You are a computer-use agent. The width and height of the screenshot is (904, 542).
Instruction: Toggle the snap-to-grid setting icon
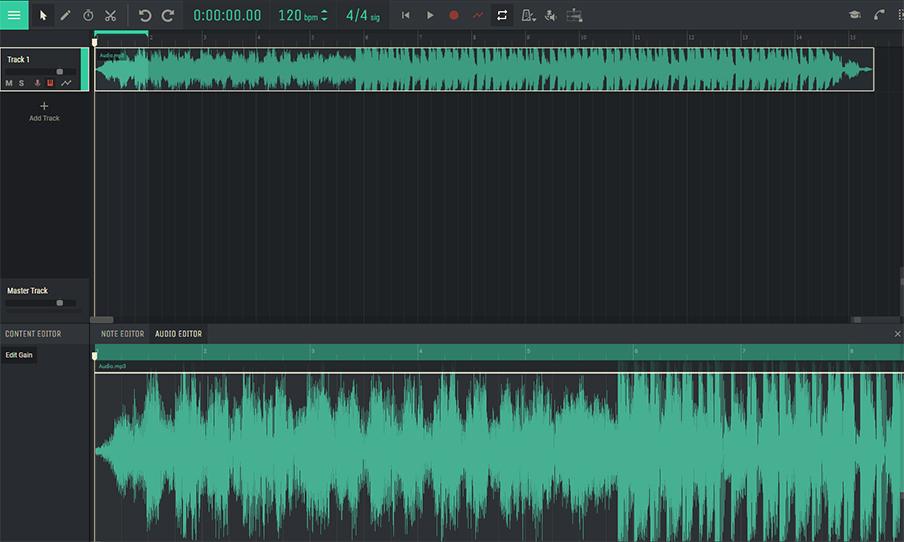tap(574, 16)
